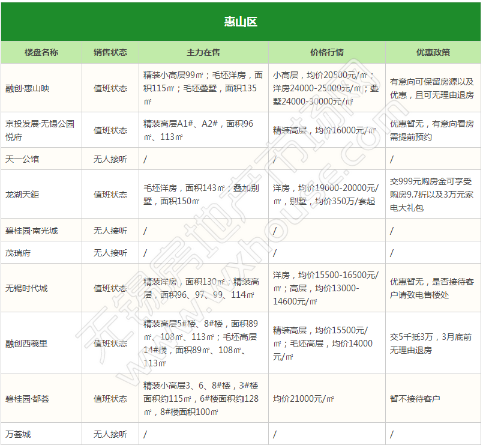Viewport: 483px width, 448px height.
Task: Select the 暂不接待客户 policy cell
Action: coord(415,399)
